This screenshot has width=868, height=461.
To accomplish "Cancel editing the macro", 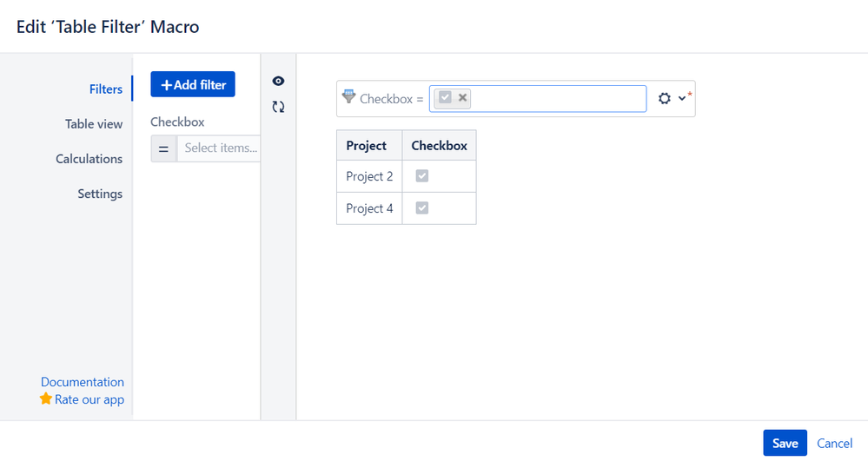I will point(834,443).
